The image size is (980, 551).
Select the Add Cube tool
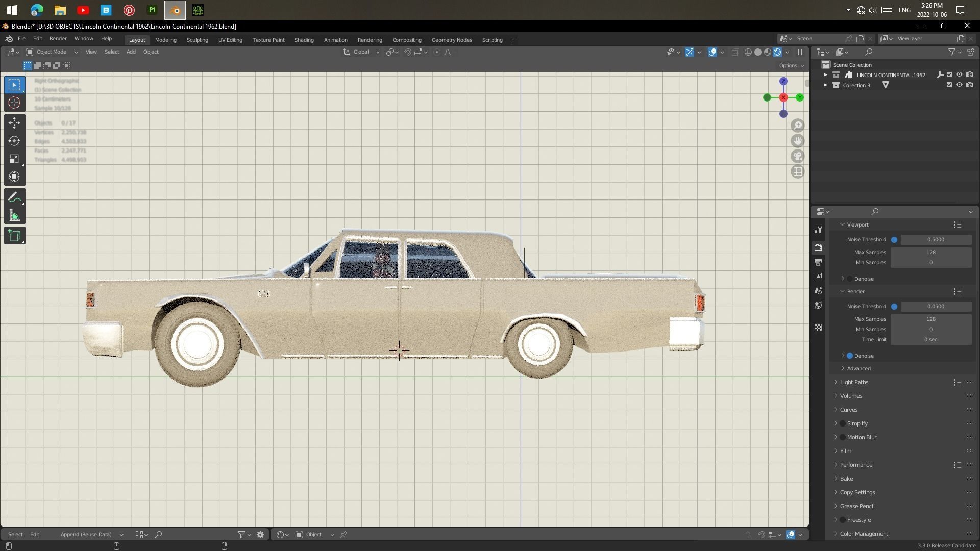tap(14, 235)
